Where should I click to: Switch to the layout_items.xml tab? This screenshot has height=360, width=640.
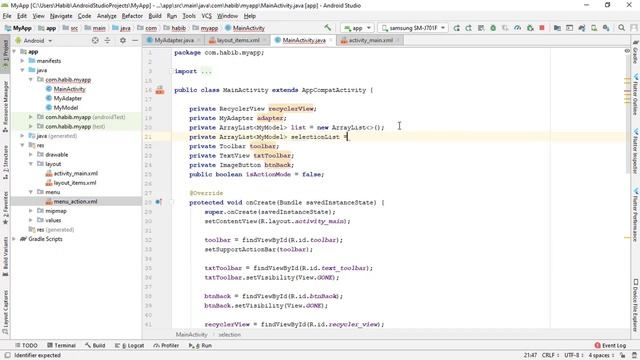click(x=238, y=40)
